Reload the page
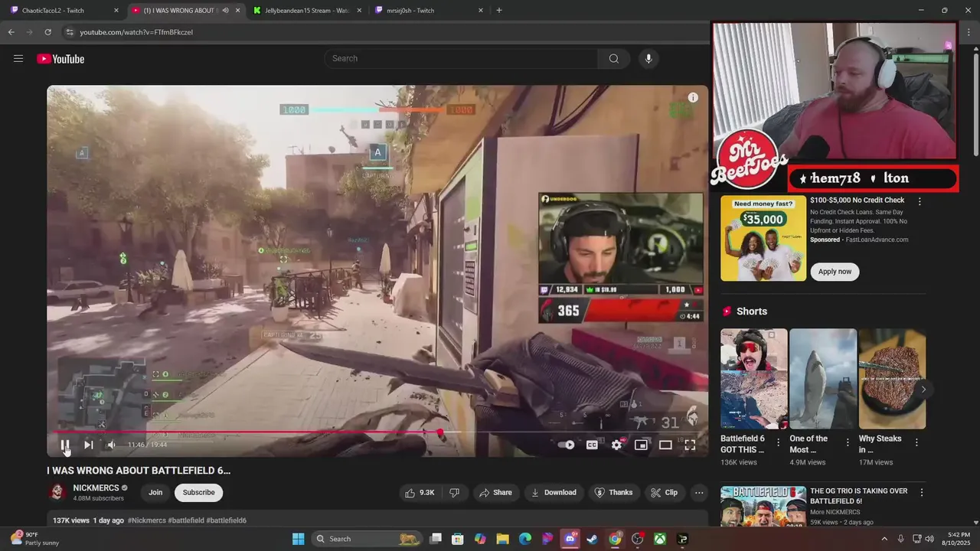The width and height of the screenshot is (980, 551). click(x=47, y=32)
